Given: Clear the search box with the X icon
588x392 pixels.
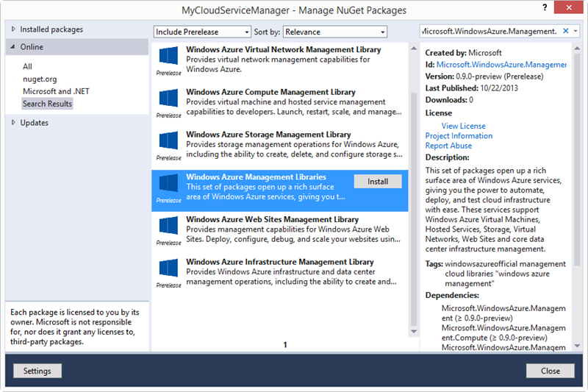Looking at the screenshot, I should pos(565,31).
